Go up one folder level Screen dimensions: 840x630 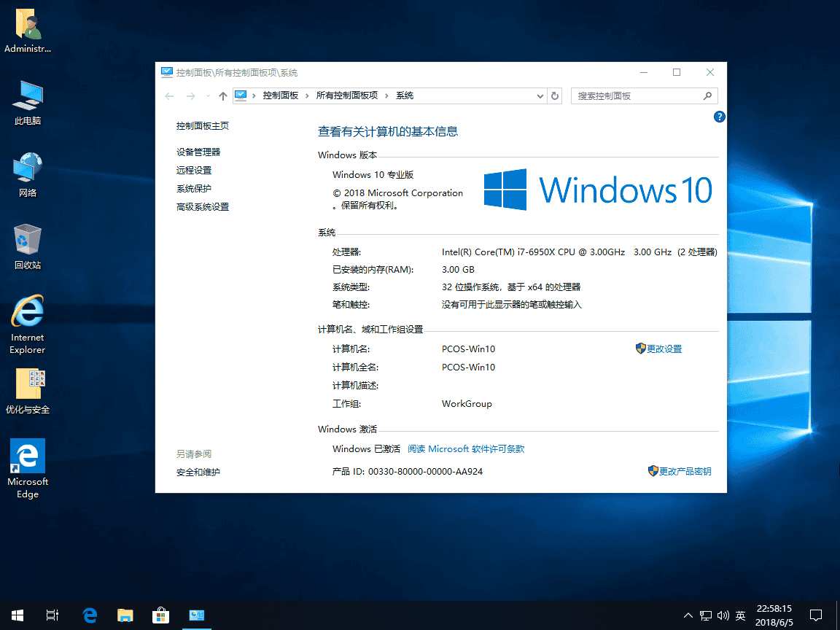[223, 96]
